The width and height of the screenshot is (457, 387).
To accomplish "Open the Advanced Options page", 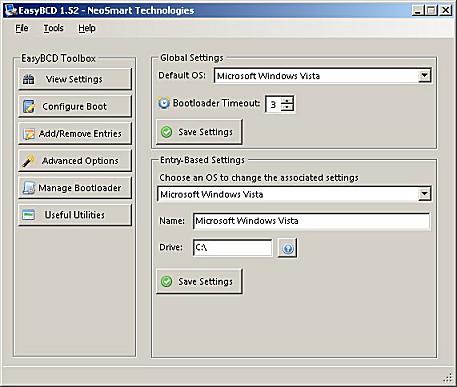I will [x=75, y=161].
